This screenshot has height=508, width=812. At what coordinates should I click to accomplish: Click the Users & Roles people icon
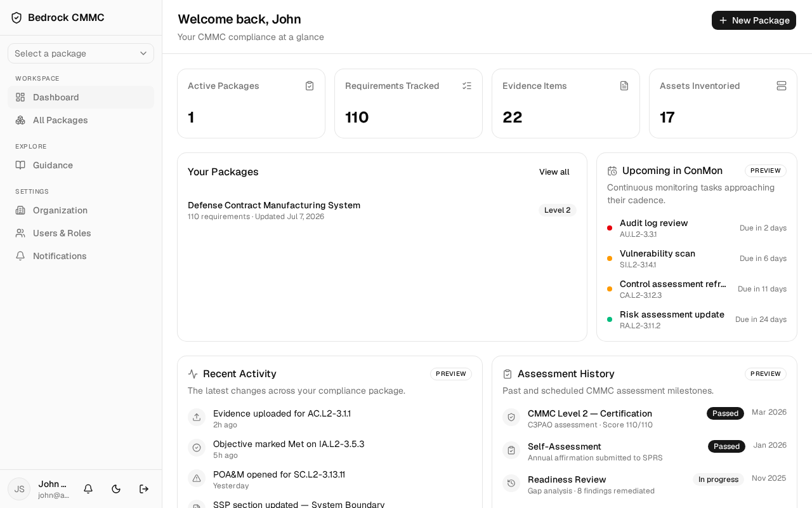coord(20,233)
